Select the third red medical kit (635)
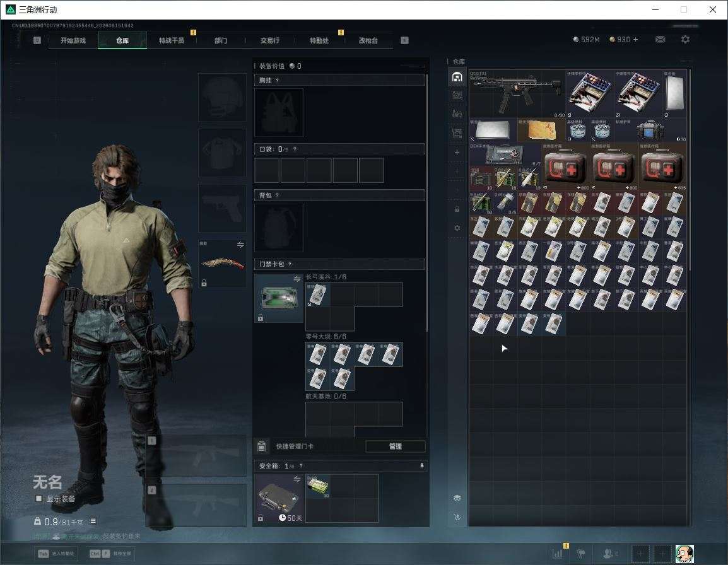The height and width of the screenshot is (565, 728). pyautogui.click(x=662, y=166)
